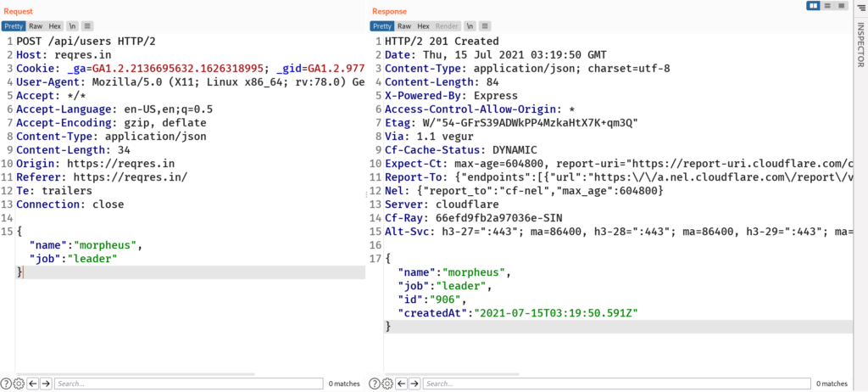
Task: Switch Response view to Raw tab
Action: 404,26
